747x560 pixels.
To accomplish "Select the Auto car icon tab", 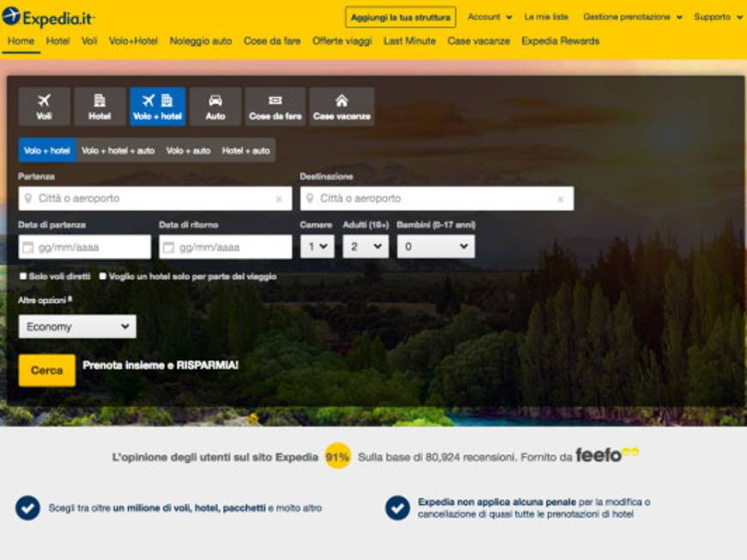I will pos(215,106).
